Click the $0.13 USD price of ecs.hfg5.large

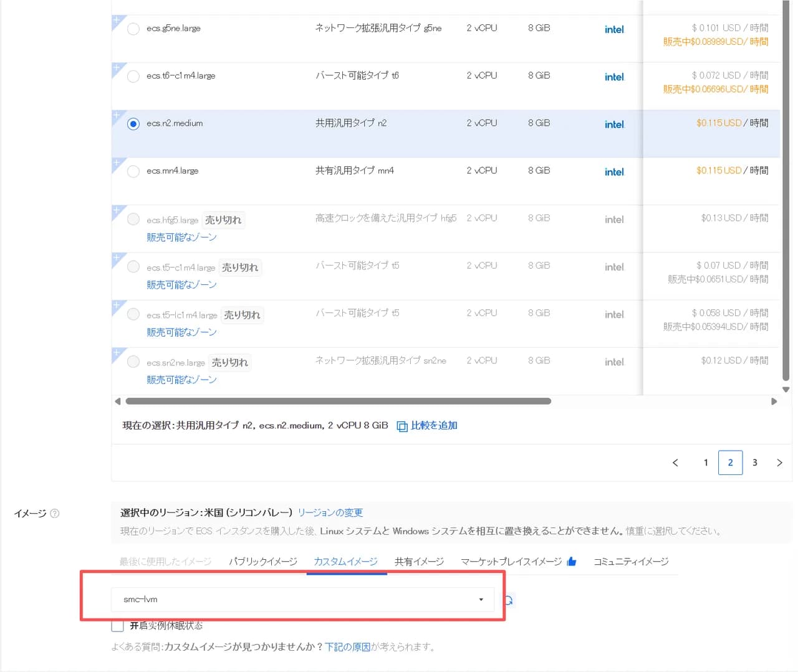click(734, 218)
